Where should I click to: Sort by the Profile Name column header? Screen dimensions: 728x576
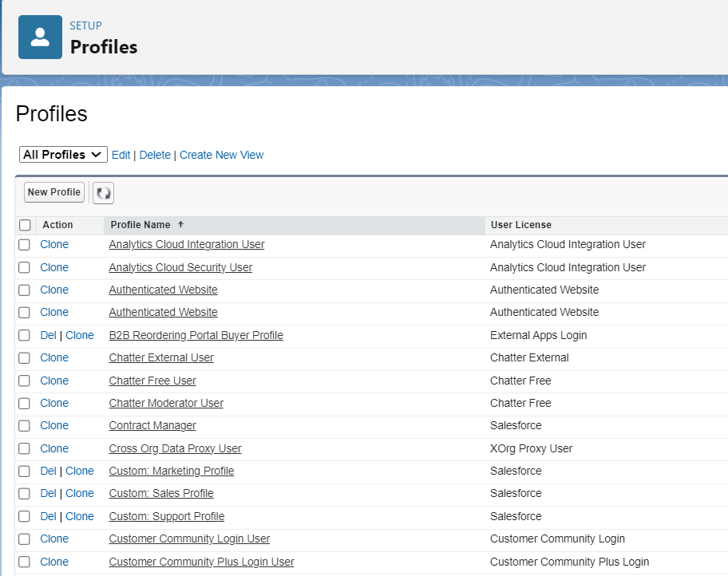coord(140,225)
